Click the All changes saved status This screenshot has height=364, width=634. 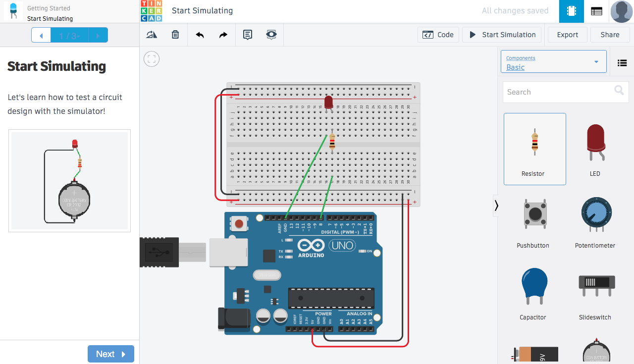(x=515, y=11)
